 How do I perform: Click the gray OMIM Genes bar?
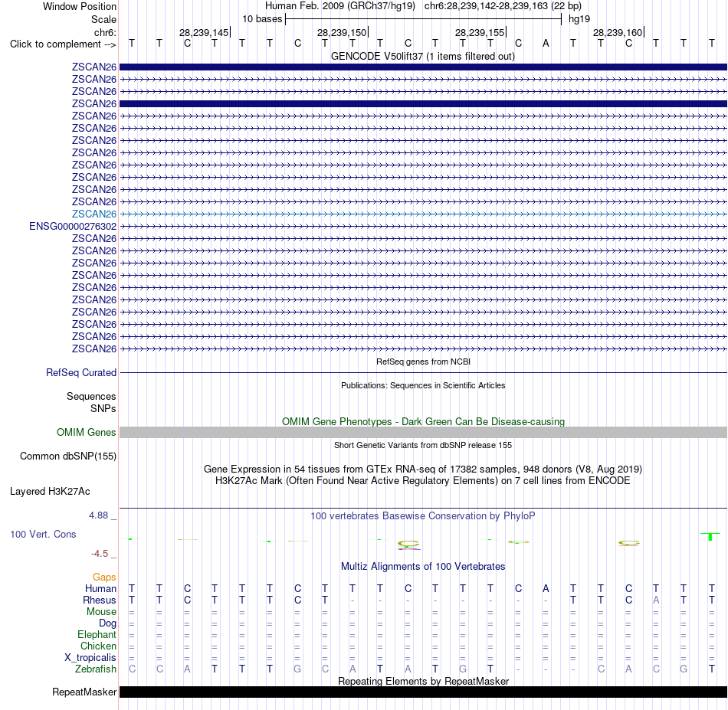tap(423, 433)
